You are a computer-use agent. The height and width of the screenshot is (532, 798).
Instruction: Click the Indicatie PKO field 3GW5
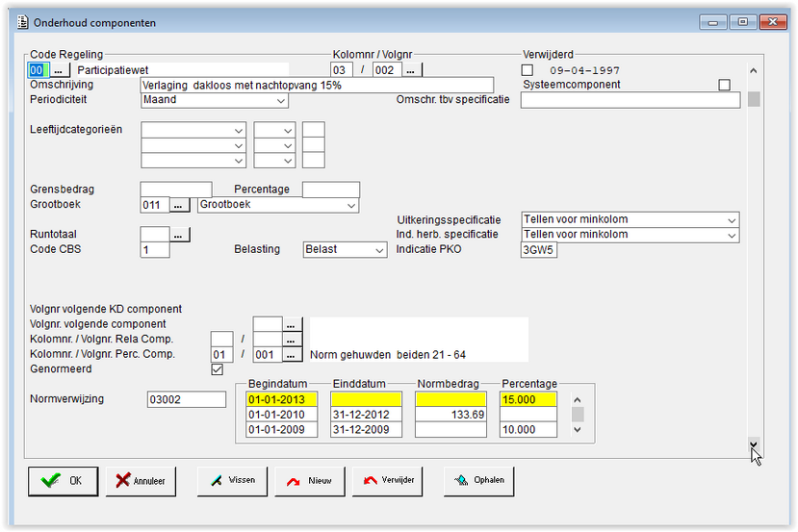click(x=539, y=250)
